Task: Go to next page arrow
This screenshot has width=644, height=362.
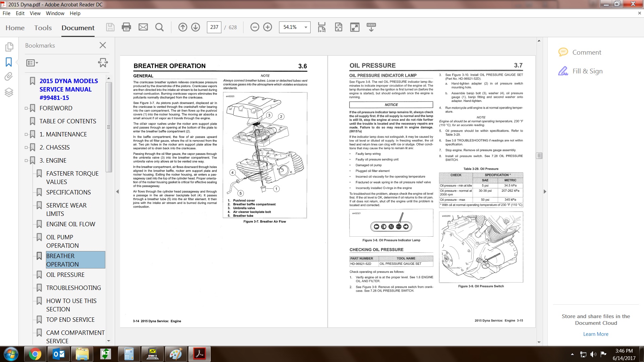Action: click(x=196, y=27)
